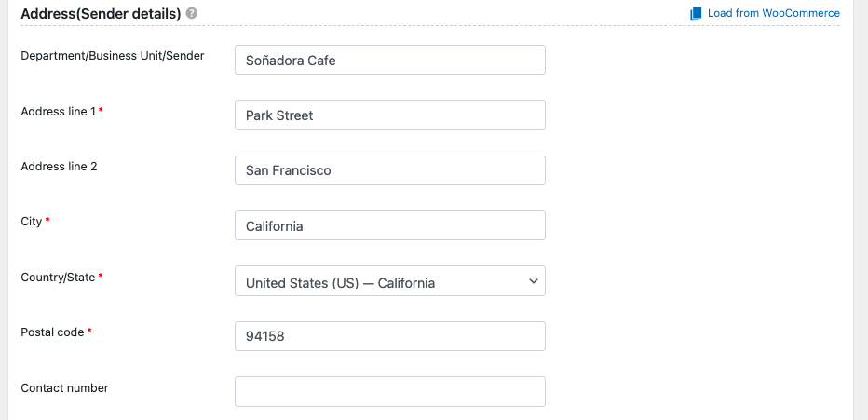Open the Country/State dropdown

coord(389,281)
